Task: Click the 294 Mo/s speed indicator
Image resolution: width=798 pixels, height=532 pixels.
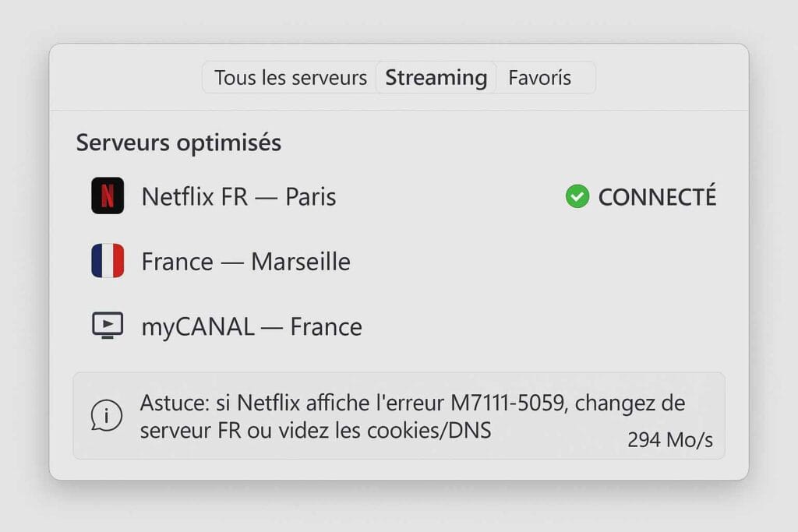Action: (x=669, y=440)
